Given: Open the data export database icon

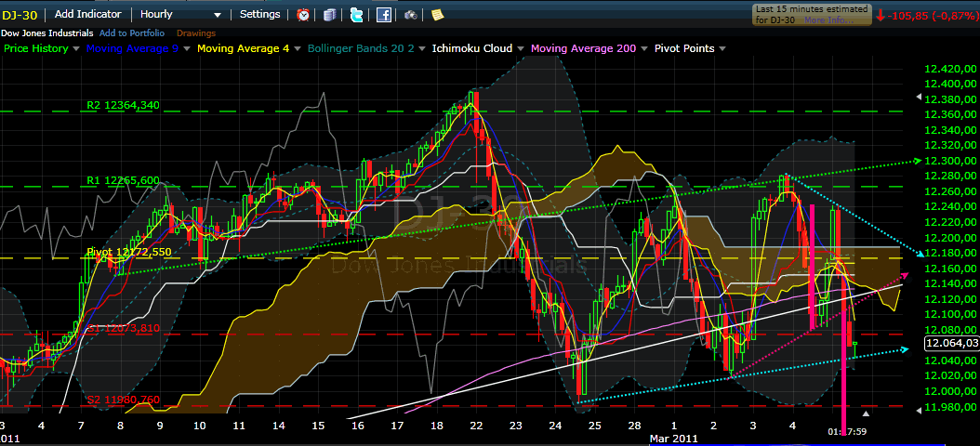Looking at the screenshot, I should [329, 14].
